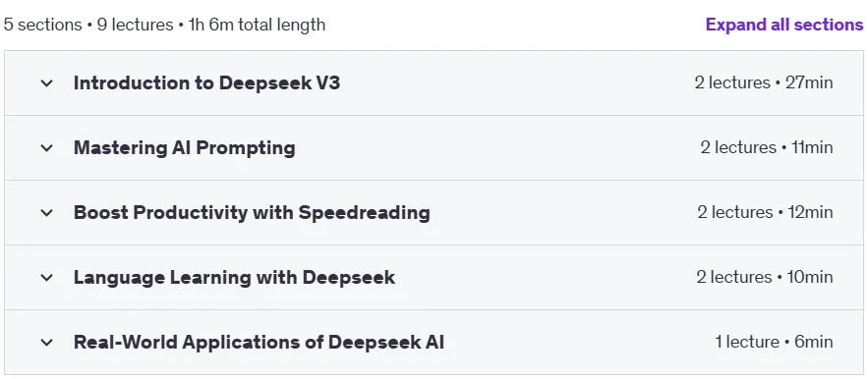
Task: Select the 1 lecture • 6min text
Action: point(774,342)
